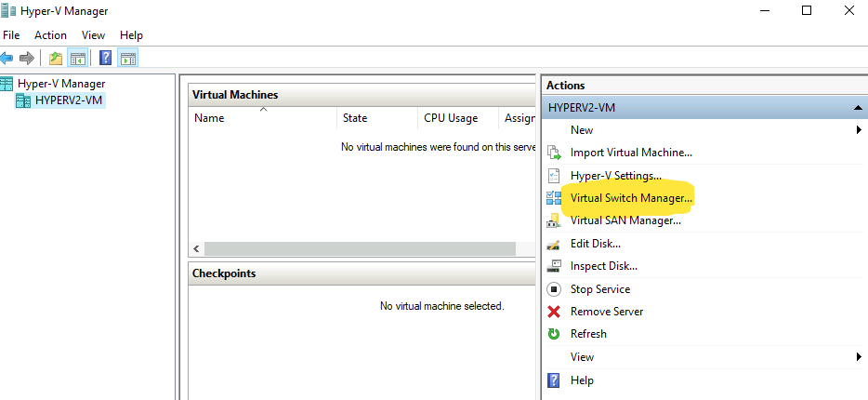The height and width of the screenshot is (400, 868).
Task: Toggle Show/Hide Action Pane toolbar icon
Action: (x=128, y=59)
